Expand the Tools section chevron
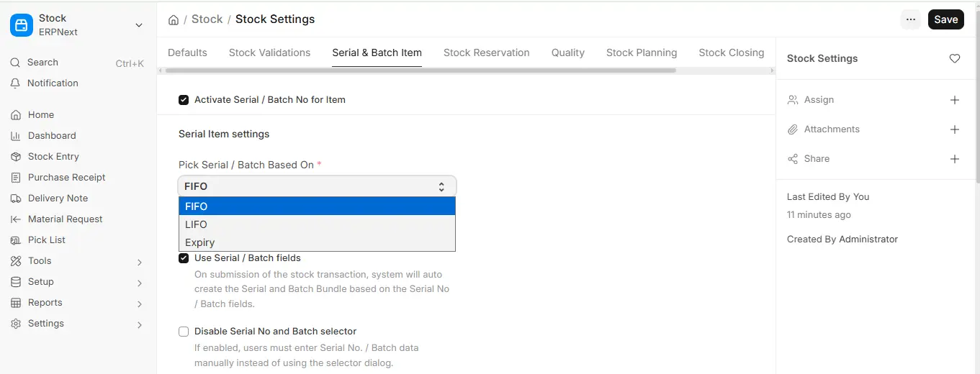The image size is (980, 374). [x=140, y=263]
